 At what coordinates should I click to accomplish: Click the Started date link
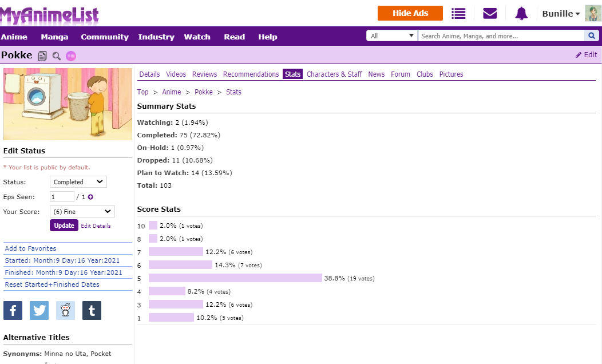coord(62,260)
